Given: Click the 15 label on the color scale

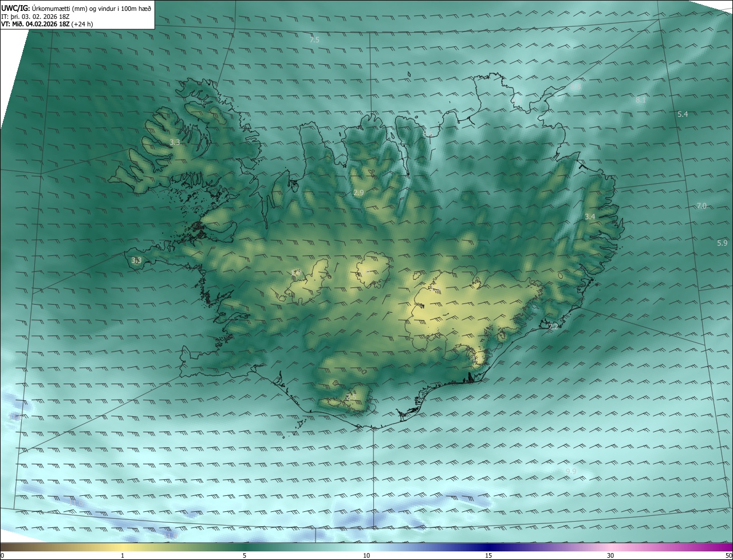Looking at the screenshot, I should tap(488, 555).
